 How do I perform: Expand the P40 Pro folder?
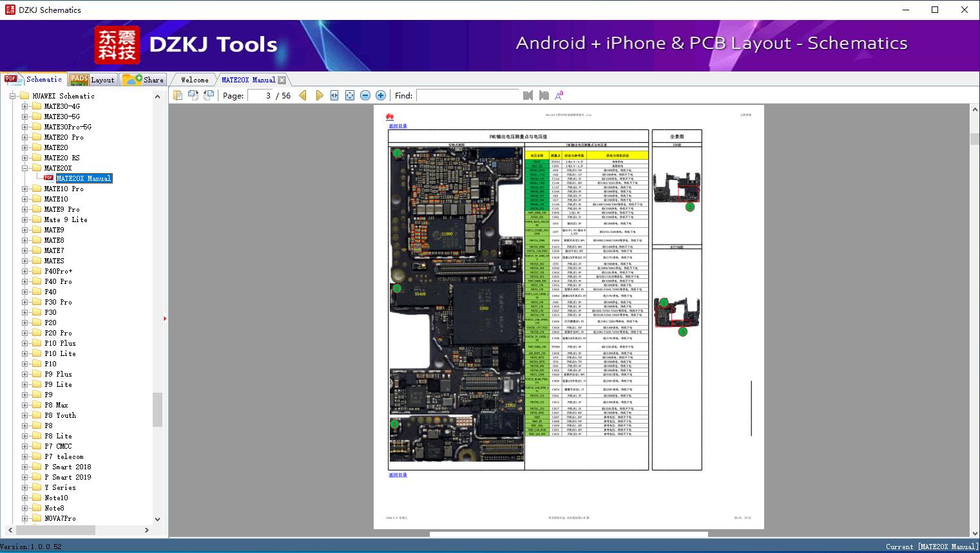(25, 281)
